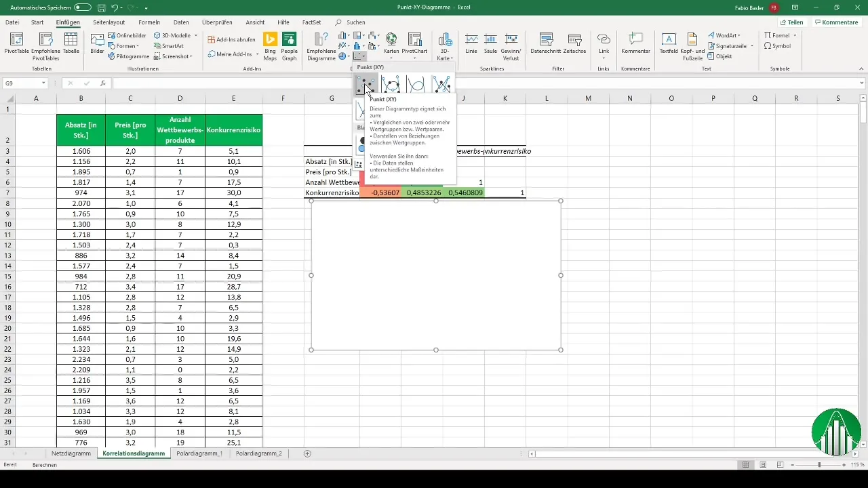Collapse the ribbon
Viewport: 868px width, 488px height.
point(862,69)
